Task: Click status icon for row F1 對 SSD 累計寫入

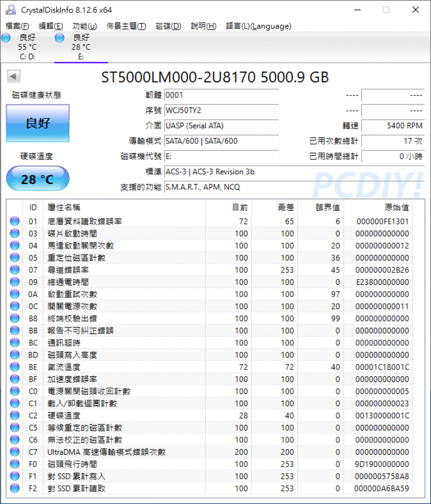Action: click(15, 476)
